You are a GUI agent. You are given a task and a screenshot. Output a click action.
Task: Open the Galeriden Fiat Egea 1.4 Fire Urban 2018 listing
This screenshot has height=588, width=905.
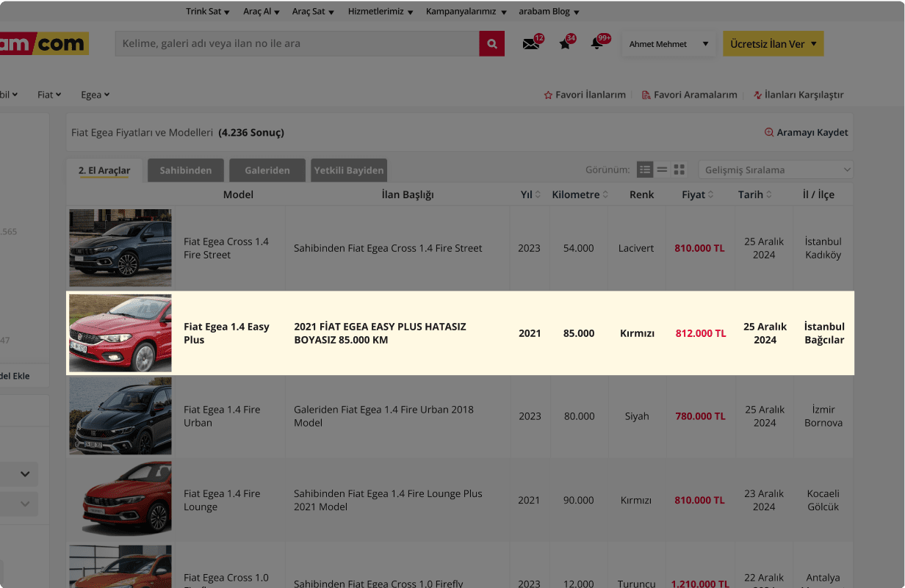pos(383,416)
